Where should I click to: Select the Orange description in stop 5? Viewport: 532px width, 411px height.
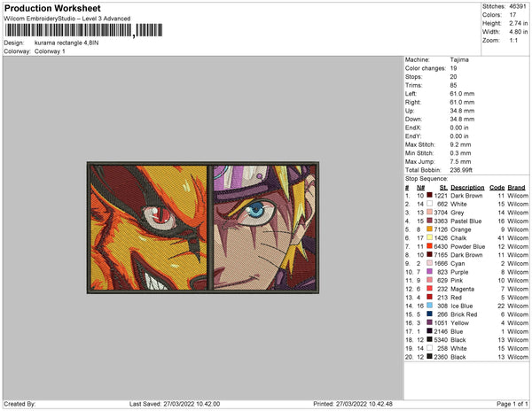(461, 229)
